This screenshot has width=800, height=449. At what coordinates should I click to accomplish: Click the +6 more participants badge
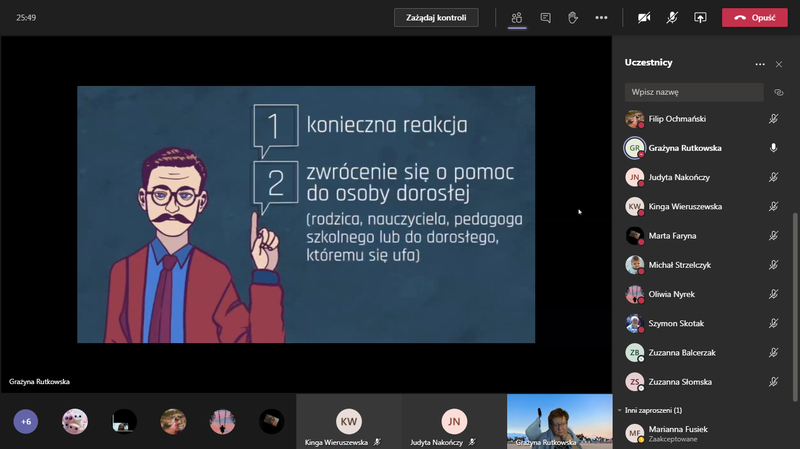tap(26, 421)
